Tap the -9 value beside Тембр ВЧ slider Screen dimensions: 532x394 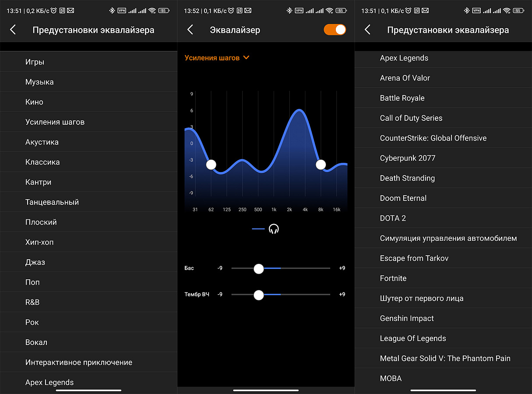220,295
